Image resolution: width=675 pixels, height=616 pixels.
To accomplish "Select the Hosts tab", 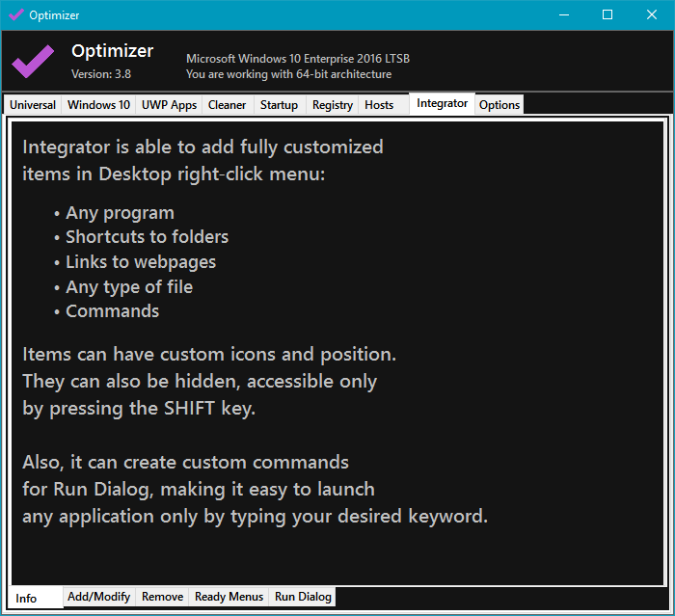I will [x=379, y=105].
